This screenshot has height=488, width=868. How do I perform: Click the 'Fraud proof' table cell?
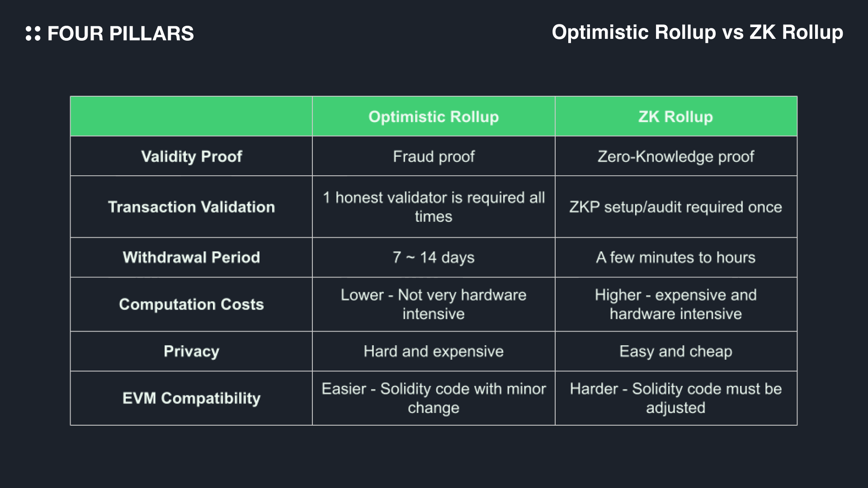coord(434,156)
